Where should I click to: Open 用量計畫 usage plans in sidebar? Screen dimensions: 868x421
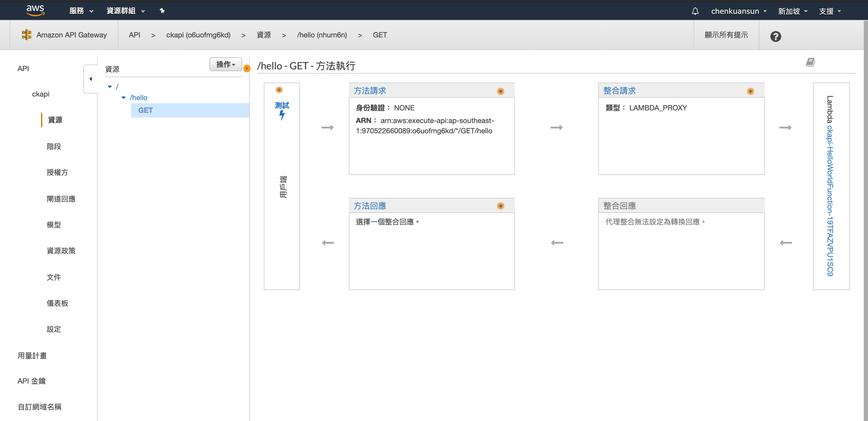tap(32, 356)
